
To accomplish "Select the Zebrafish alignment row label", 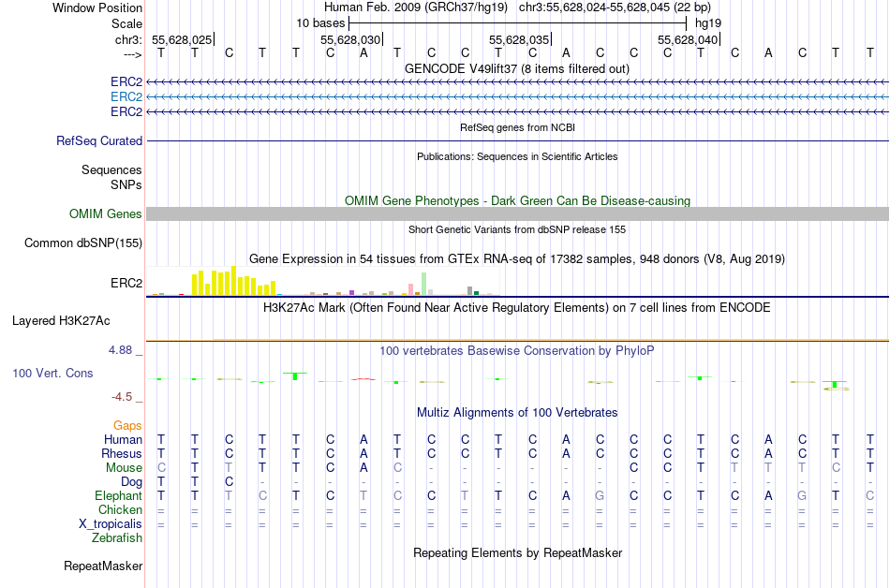I will click(117, 537).
